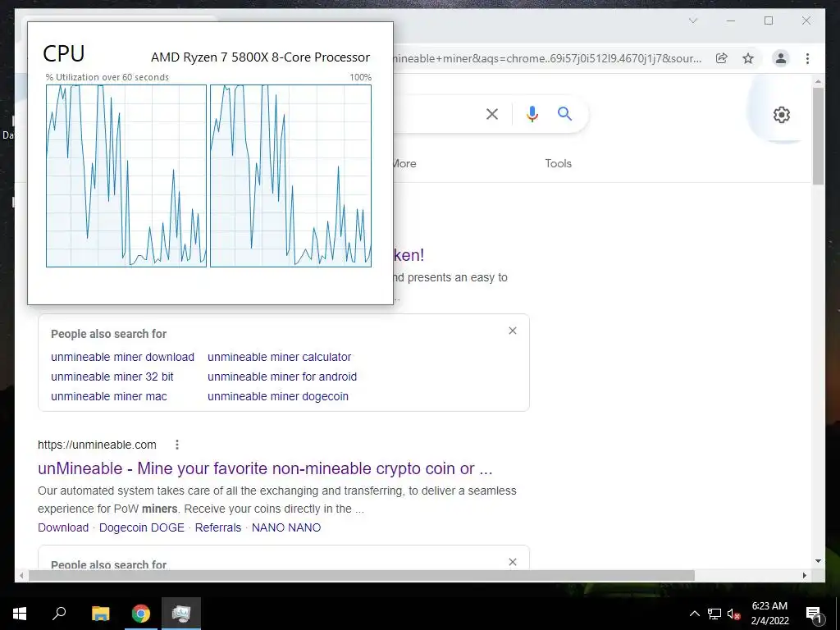Click 'unmineable miner download' suggestion
The width and height of the screenshot is (840, 630).
(123, 357)
